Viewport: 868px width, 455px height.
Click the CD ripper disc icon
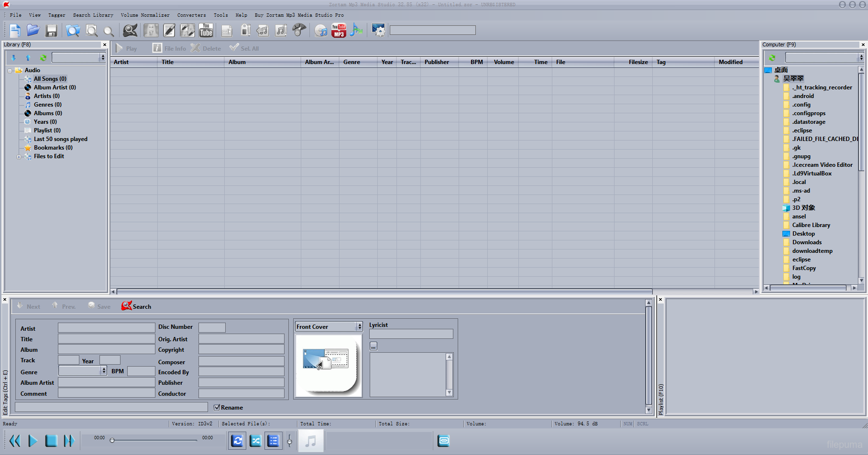pos(320,30)
